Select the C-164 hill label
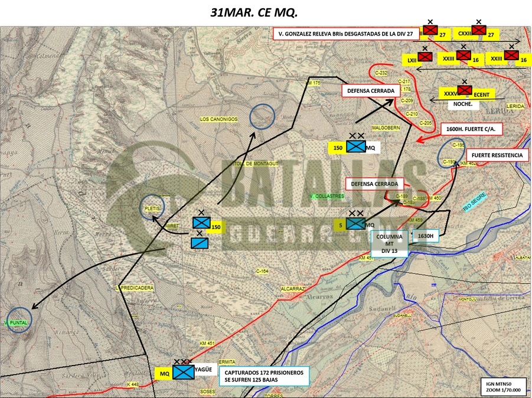The height and width of the screenshot is (398, 532). tap(262, 271)
